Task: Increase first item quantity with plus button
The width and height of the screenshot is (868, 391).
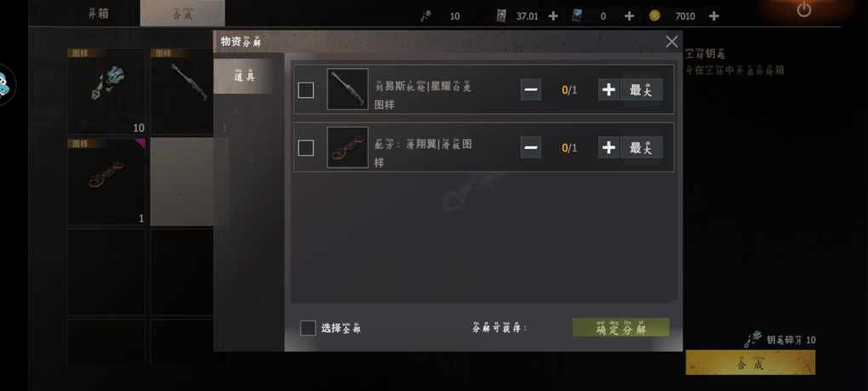Action: [609, 89]
